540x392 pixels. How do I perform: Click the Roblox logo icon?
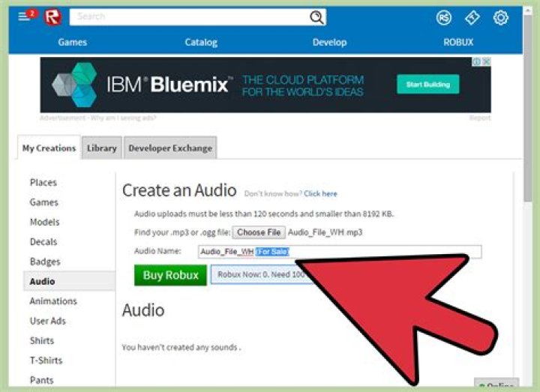pos(52,17)
